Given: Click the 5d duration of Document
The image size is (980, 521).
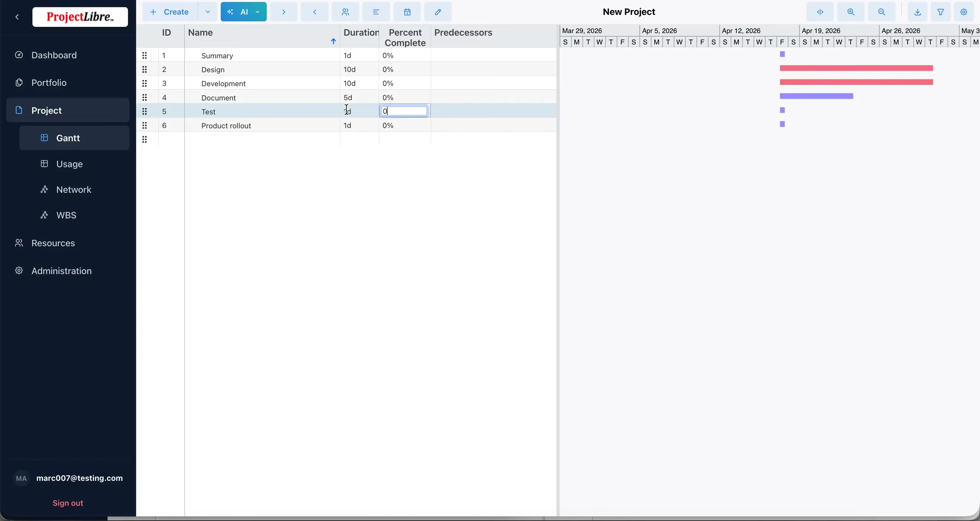Looking at the screenshot, I should point(348,98).
